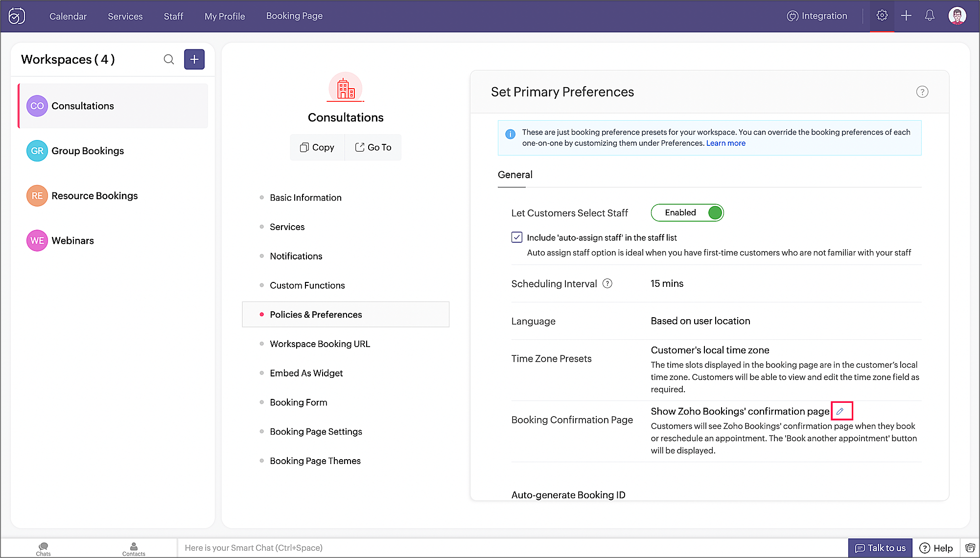
Task: Open Booking Form section
Action: point(298,402)
